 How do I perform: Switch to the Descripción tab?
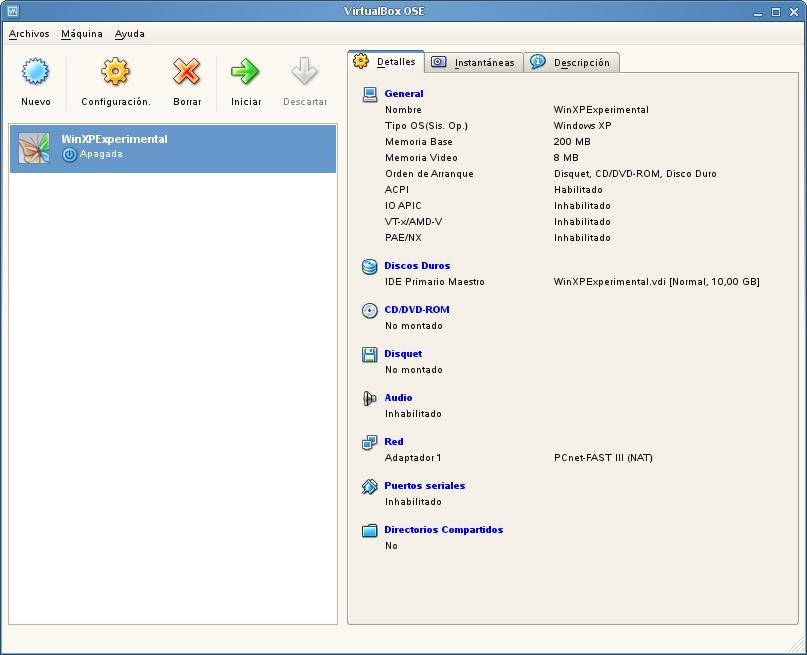tap(571, 62)
